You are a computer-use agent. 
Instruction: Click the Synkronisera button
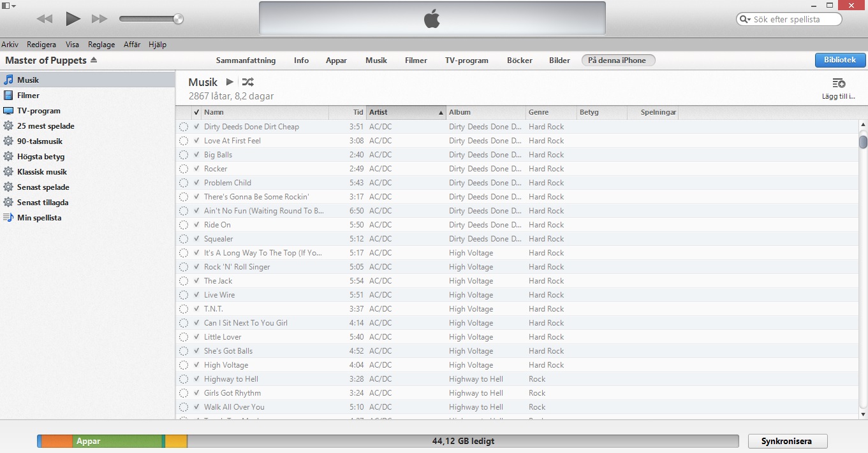pos(786,441)
